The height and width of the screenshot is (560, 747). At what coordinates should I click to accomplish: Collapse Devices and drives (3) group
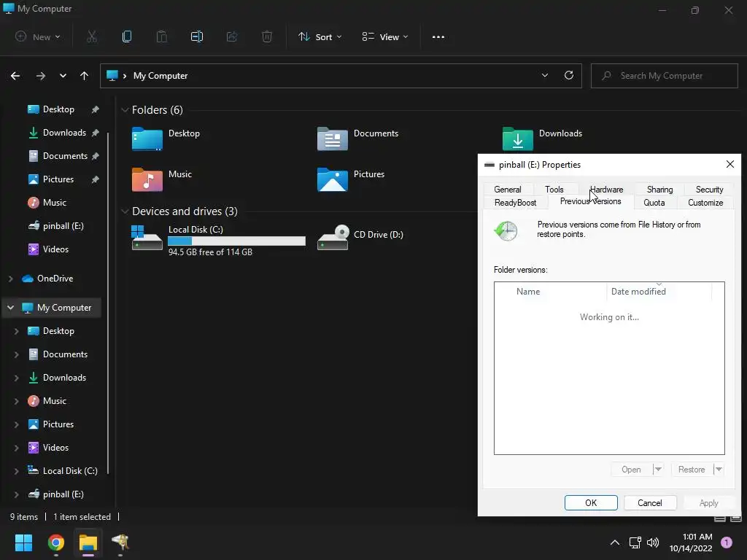click(x=125, y=211)
